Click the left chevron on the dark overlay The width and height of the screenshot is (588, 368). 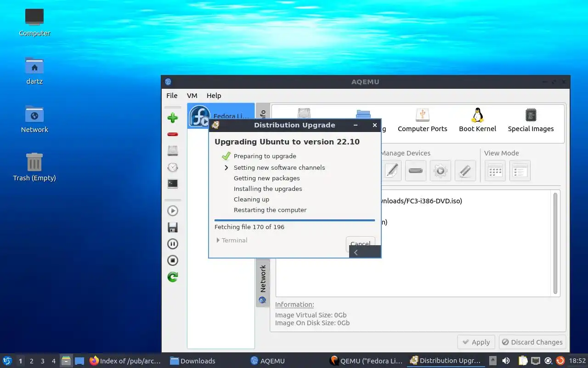tap(356, 253)
